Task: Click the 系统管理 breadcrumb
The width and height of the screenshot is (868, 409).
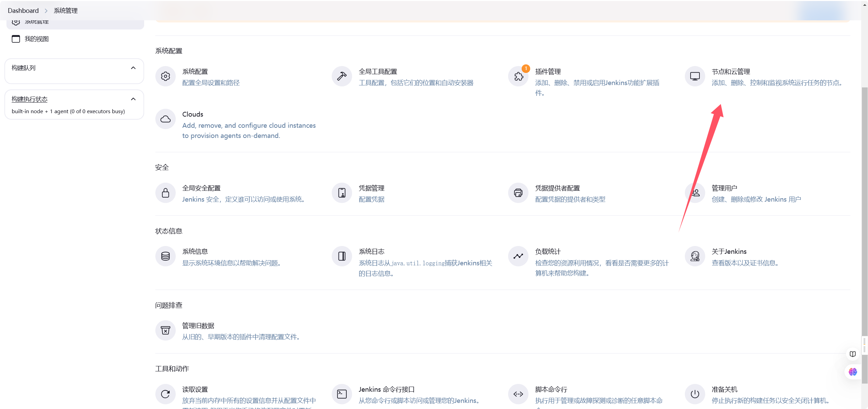Action: tap(65, 11)
